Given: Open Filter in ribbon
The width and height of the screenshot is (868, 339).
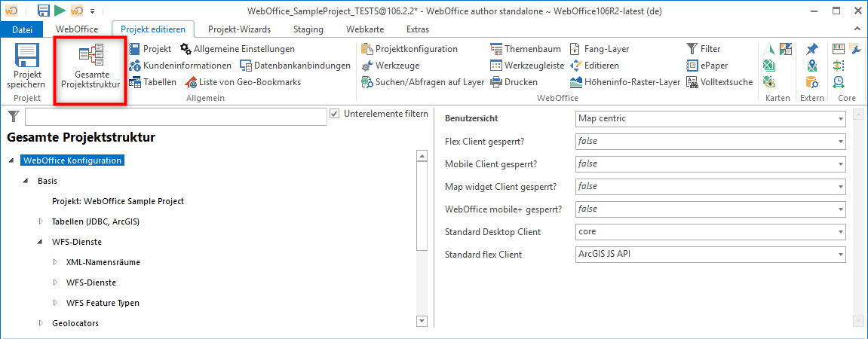Looking at the screenshot, I should pos(704,49).
